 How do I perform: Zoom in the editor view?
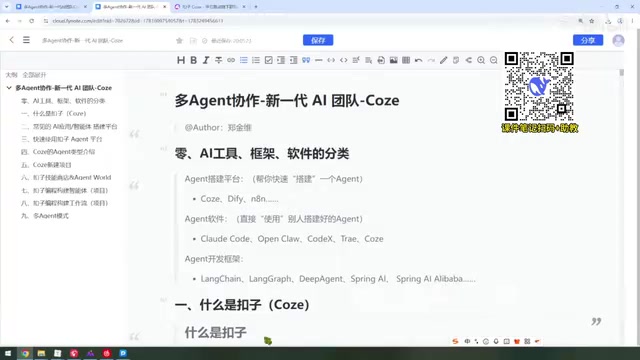[481, 60]
